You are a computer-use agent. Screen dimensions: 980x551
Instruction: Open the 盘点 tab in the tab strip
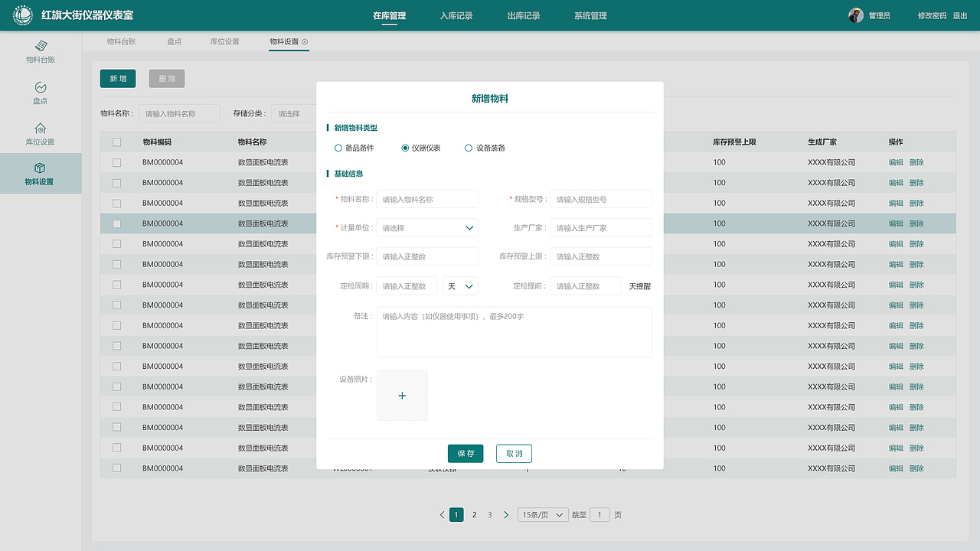(x=175, y=41)
